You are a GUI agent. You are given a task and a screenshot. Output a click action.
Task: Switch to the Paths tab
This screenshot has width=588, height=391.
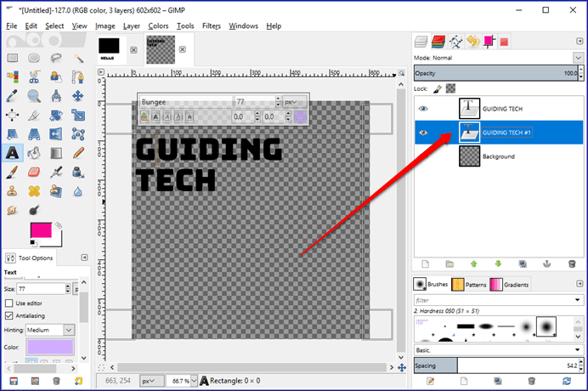pos(456,42)
